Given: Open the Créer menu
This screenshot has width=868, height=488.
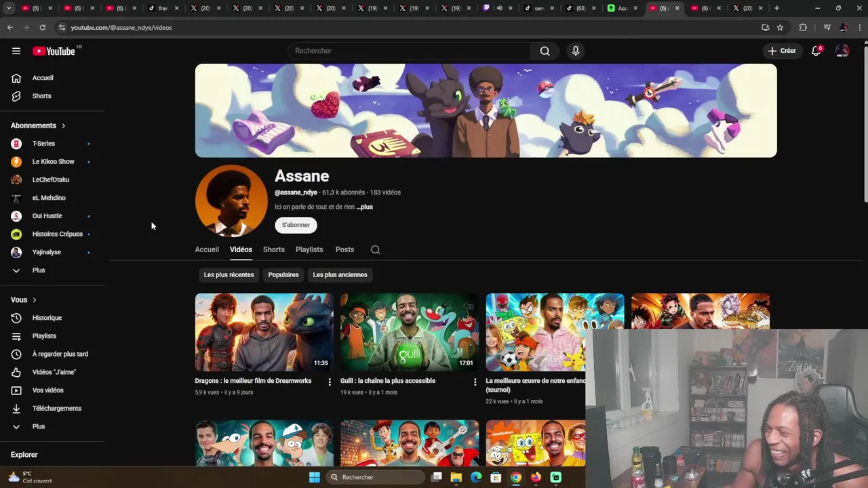Looking at the screenshot, I should coord(781,51).
